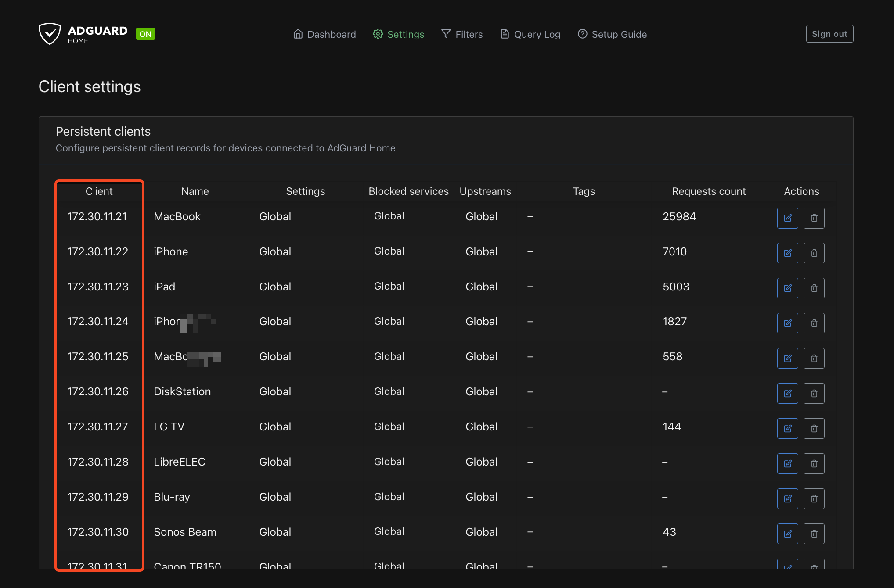Sort table by Requests count header
This screenshot has width=894, height=588.
(x=708, y=191)
